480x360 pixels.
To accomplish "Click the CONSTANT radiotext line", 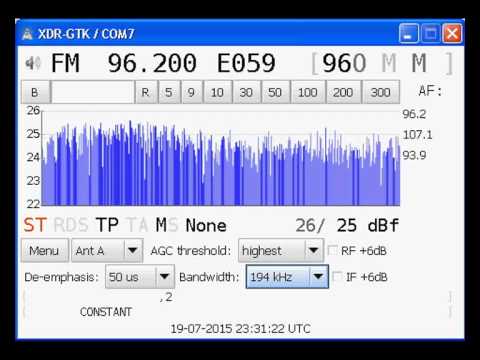I will (x=106, y=312).
